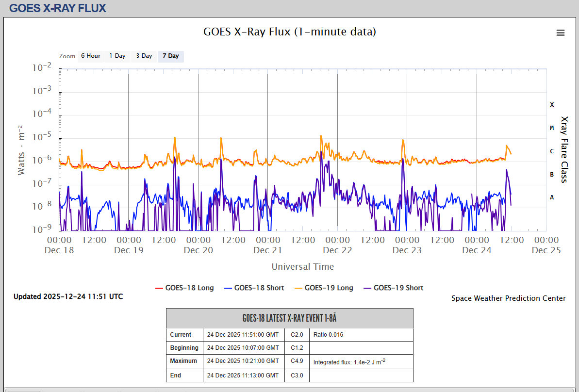Click the GOES X-RAY FLUX page heading

point(58,8)
